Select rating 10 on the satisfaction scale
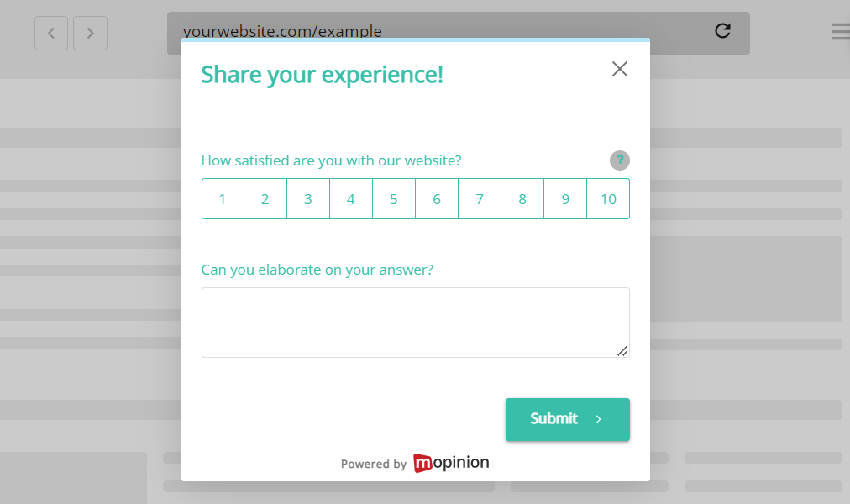Viewport: 850px width, 504px height. (608, 198)
